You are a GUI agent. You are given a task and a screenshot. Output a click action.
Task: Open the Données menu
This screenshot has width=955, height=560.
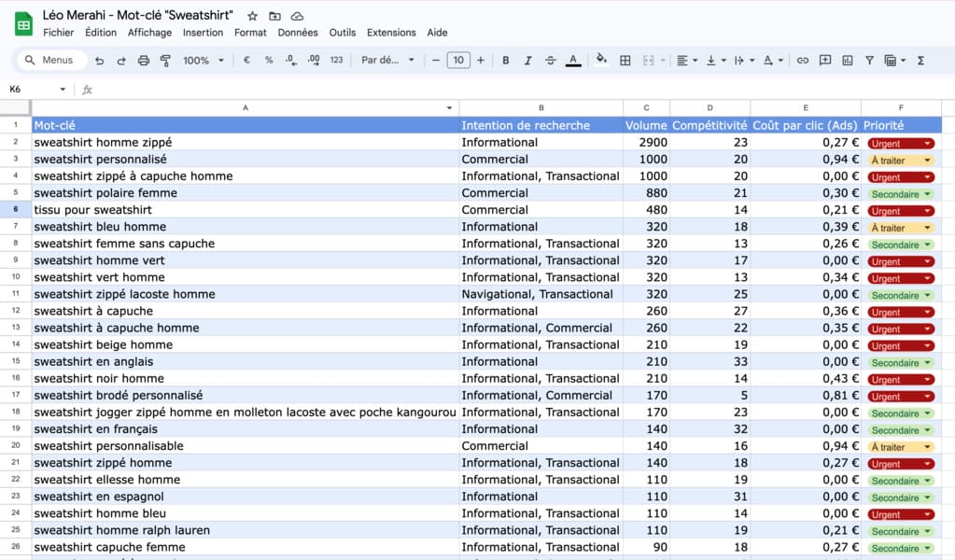tap(298, 33)
